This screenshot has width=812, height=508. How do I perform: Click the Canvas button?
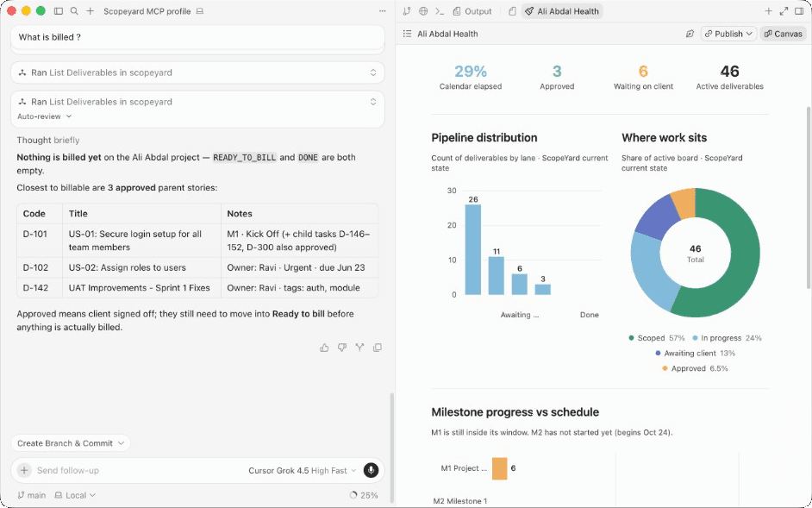[783, 34]
